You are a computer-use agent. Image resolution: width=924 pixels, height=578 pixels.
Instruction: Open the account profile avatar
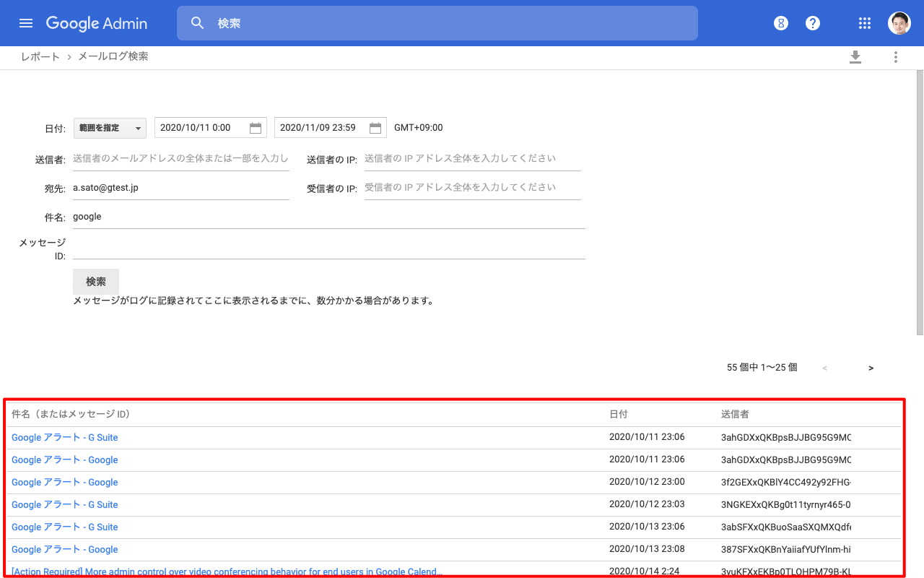(899, 23)
